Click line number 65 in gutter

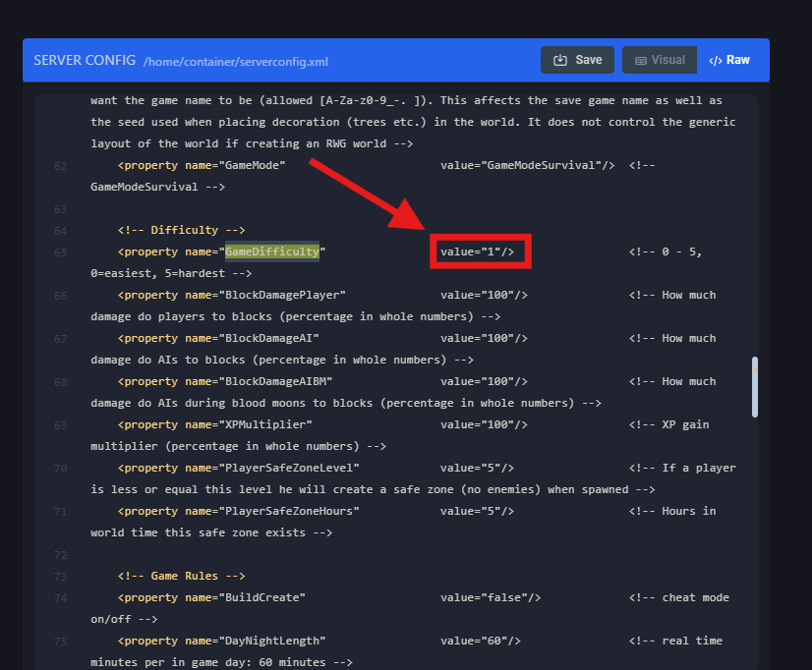61,252
